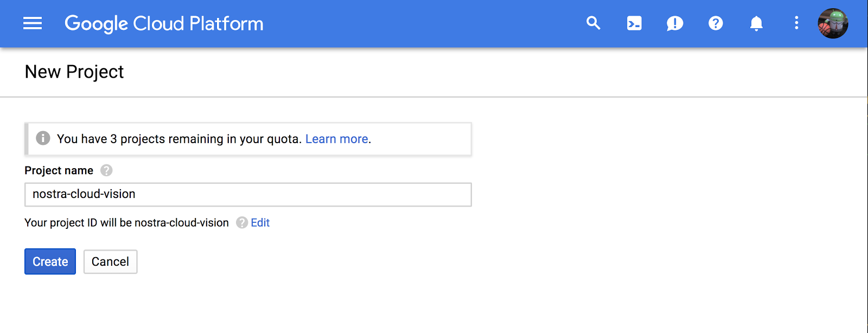
Task: Open the navigation menu (hamburger icon)
Action: (32, 23)
